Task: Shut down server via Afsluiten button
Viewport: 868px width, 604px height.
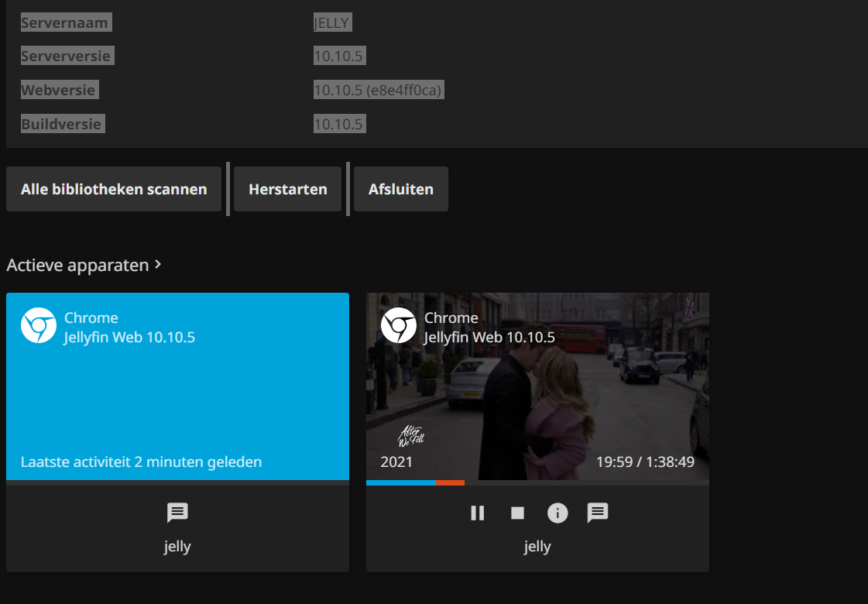Action: [x=400, y=189]
